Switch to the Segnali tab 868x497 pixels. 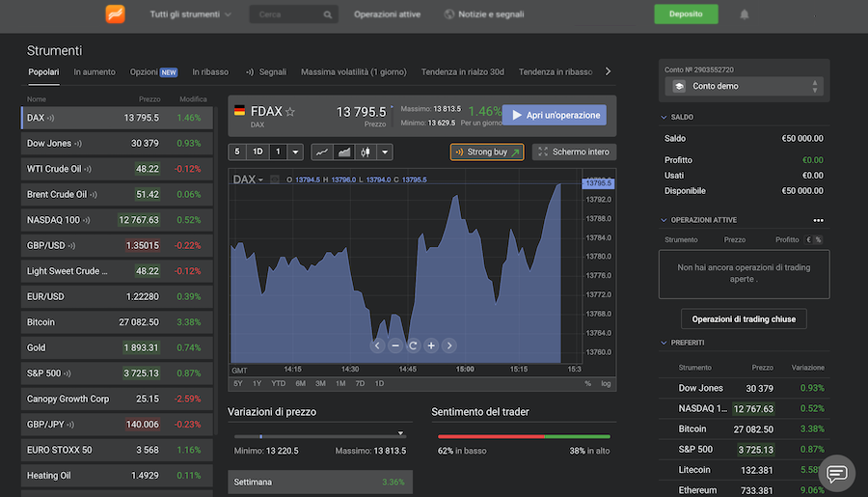pos(266,72)
